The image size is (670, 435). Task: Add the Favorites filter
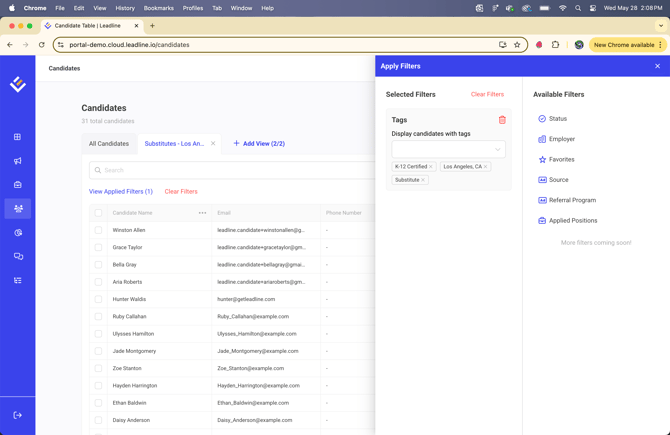point(556,159)
